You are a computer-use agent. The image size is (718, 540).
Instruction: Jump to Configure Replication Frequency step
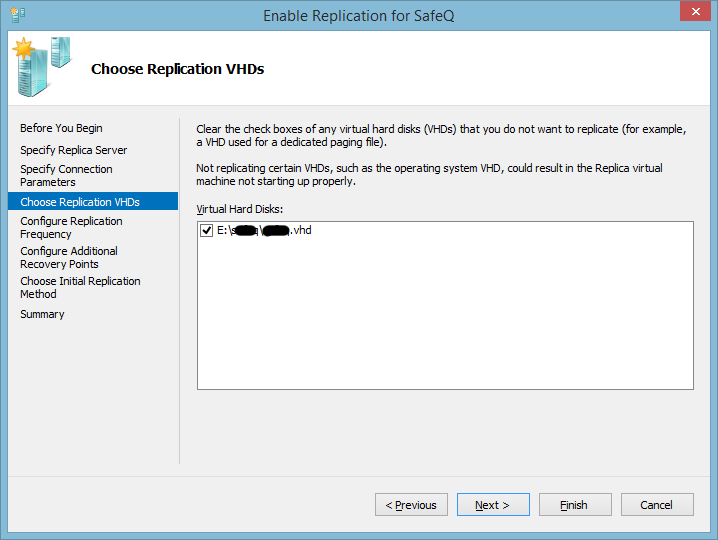71,227
